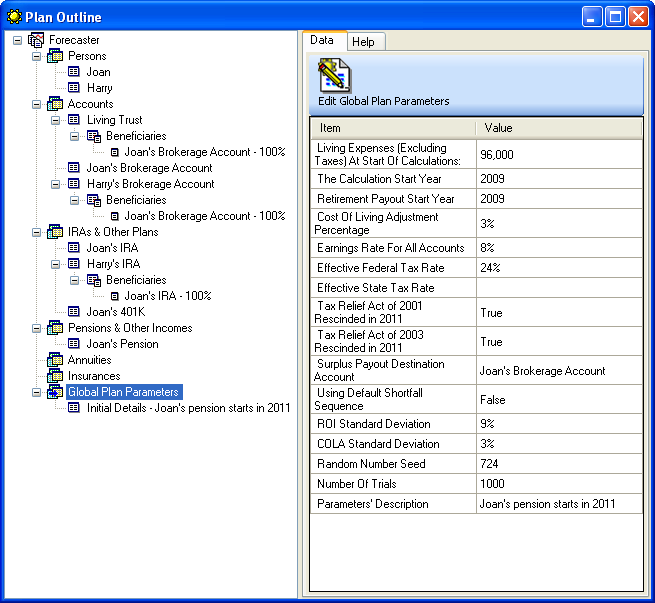
Task: Maximize the Plan Outline window
Action: (x=615, y=17)
